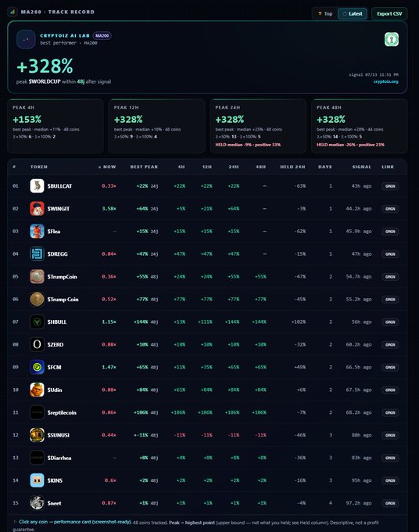Screen dimensions: 419x532
Task: Click the 3.58x value for $WINGIT
Action: [x=109, y=209]
